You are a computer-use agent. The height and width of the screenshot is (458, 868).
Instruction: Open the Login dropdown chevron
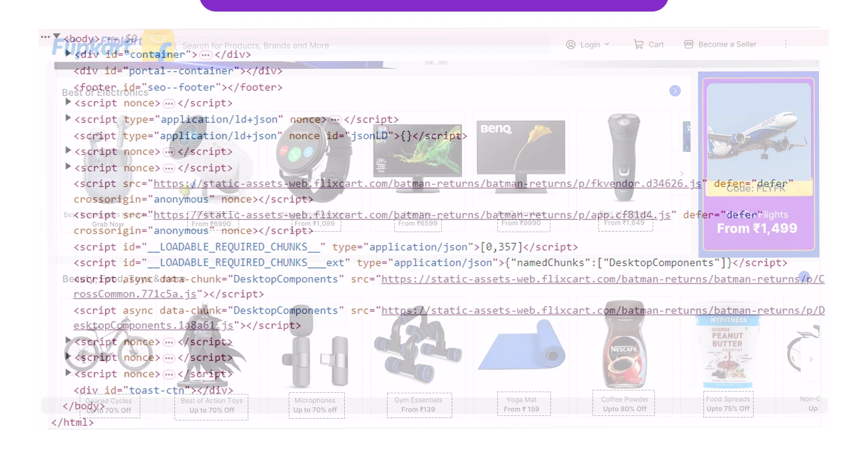[x=606, y=44]
